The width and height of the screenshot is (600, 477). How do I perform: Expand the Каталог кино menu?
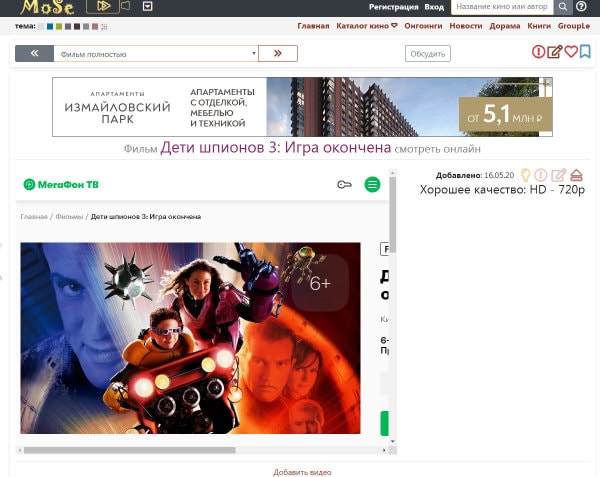367,26
